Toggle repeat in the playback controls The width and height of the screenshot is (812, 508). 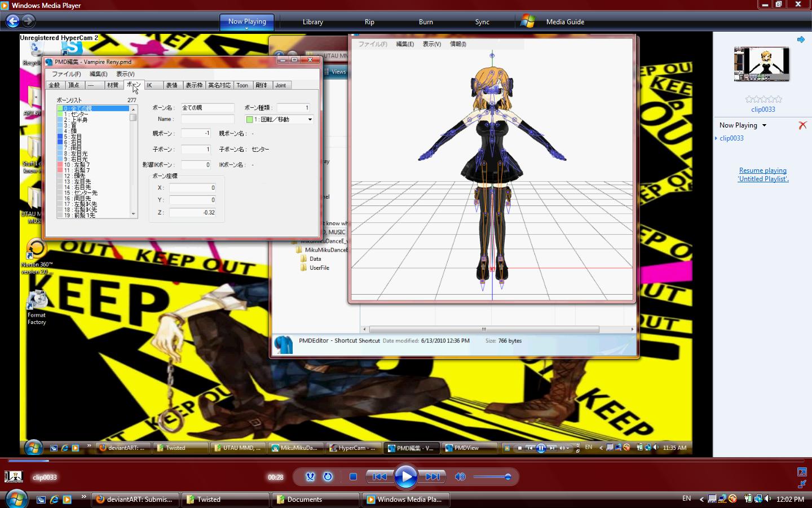point(328,476)
